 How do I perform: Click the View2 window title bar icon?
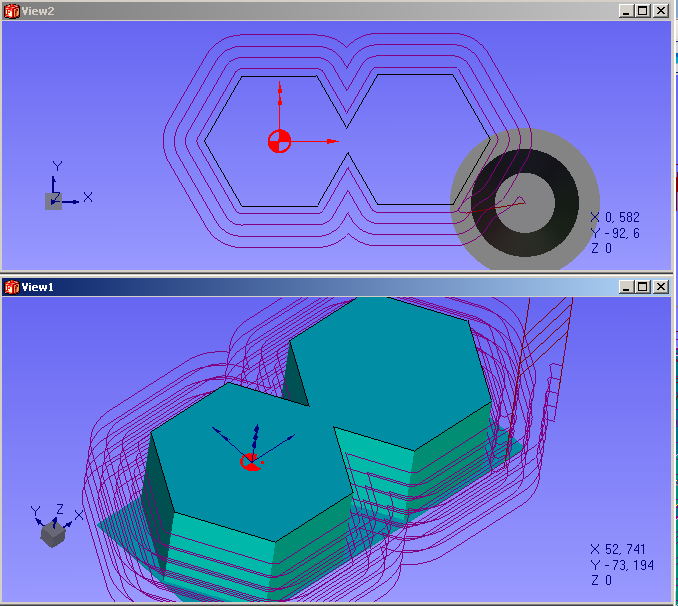tap(11, 10)
